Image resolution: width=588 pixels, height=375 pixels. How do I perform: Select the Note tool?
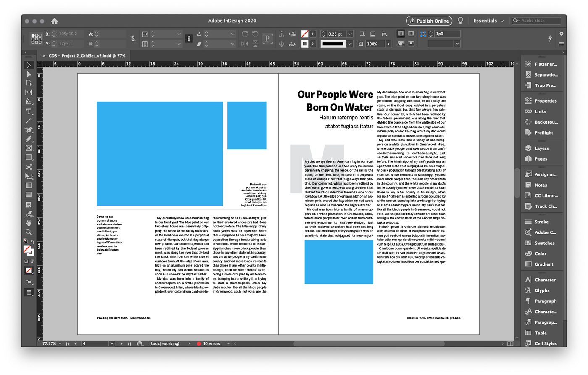[x=29, y=205]
